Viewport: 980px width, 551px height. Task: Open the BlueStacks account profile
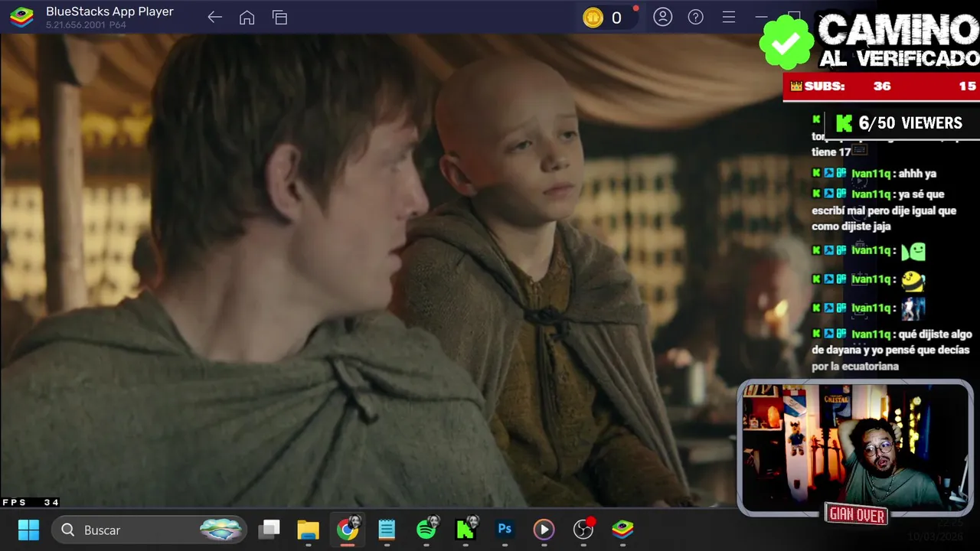662,17
